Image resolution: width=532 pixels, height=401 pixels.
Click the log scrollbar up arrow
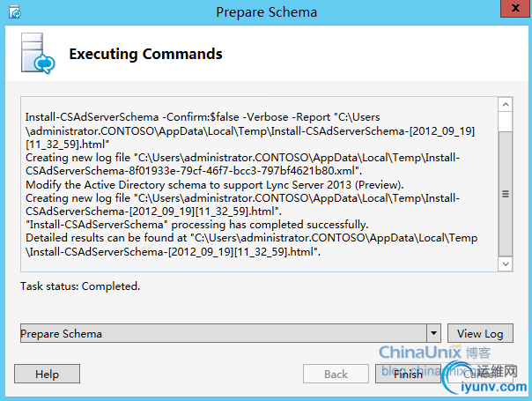coord(506,105)
